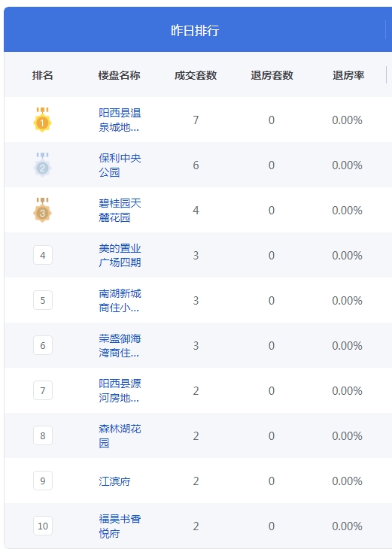The width and height of the screenshot is (392, 549).
Task: Click the 退房率 column header
Action: point(348,75)
